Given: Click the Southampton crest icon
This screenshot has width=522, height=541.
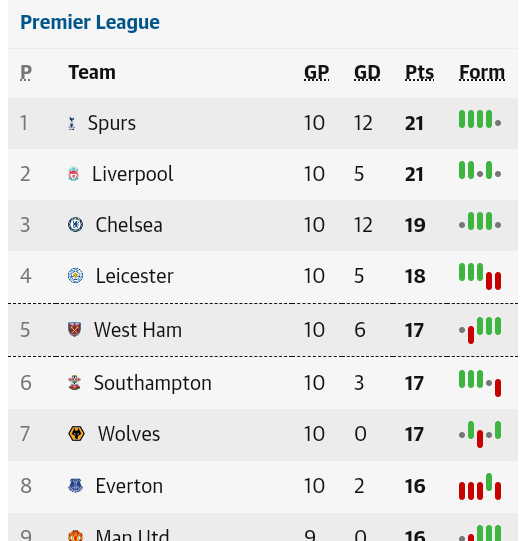Looking at the screenshot, I should tap(75, 383).
